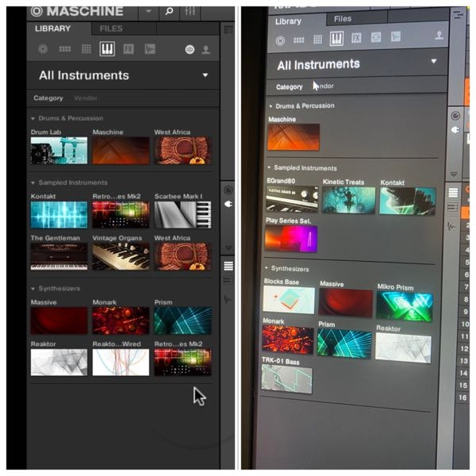Switch to LIBRARY tab in left panel
Viewport: 476px width, 476px height.
52,29
